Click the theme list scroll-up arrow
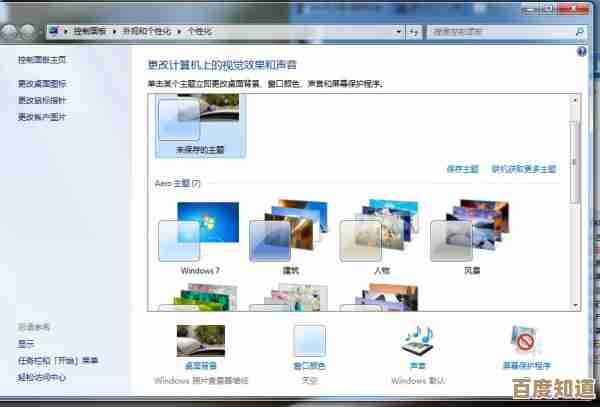The image size is (600, 407). click(x=575, y=100)
